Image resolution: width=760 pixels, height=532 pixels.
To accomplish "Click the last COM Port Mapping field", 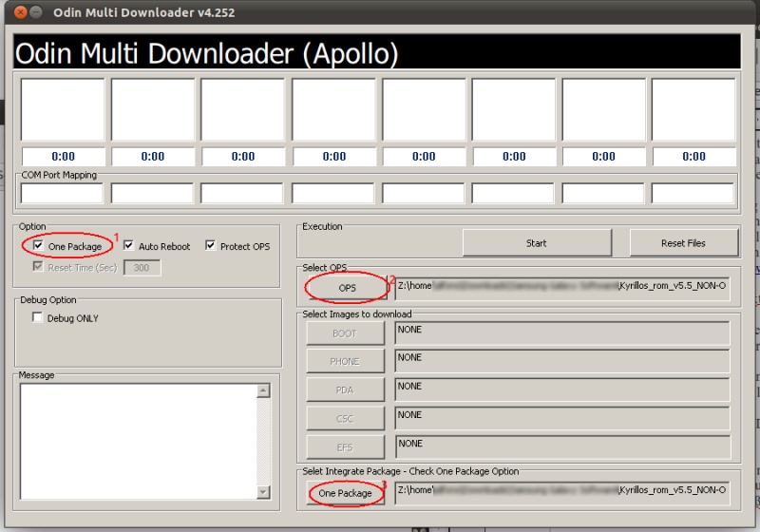I will (x=693, y=193).
